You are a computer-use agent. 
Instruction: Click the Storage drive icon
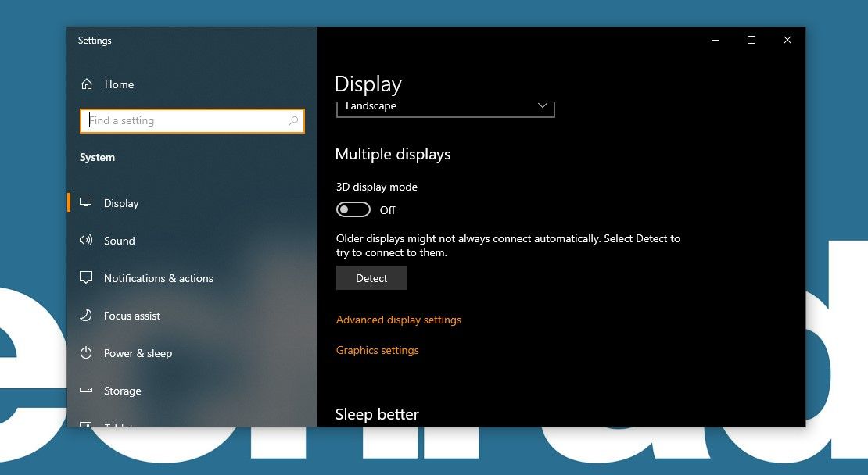click(86, 390)
